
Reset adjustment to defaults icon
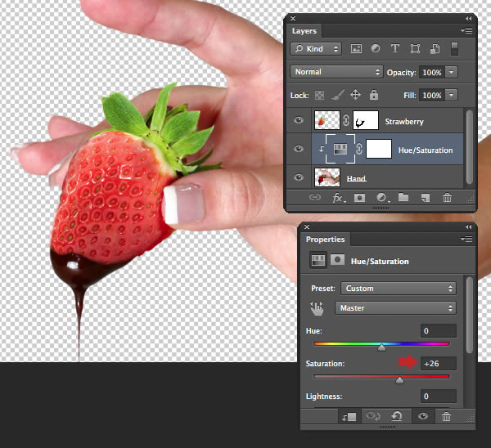[397, 416]
